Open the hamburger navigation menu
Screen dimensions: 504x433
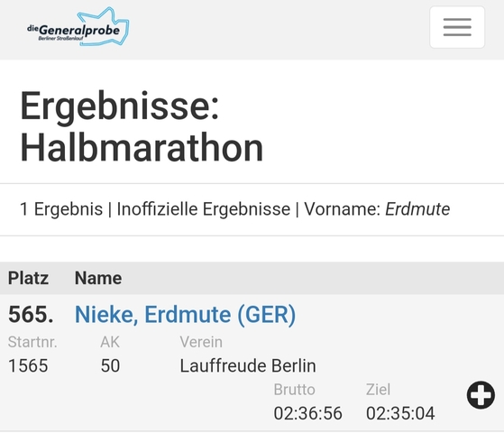tap(457, 27)
